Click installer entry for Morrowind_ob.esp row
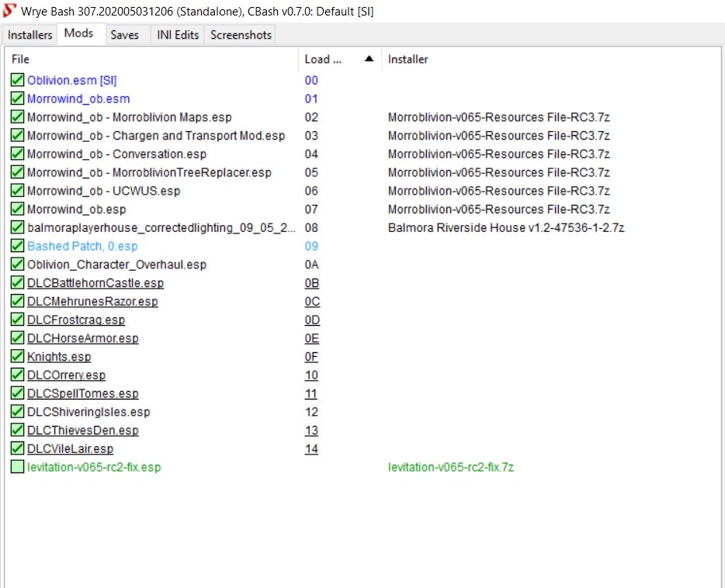The image size is (725, 588). click(499, 209)
